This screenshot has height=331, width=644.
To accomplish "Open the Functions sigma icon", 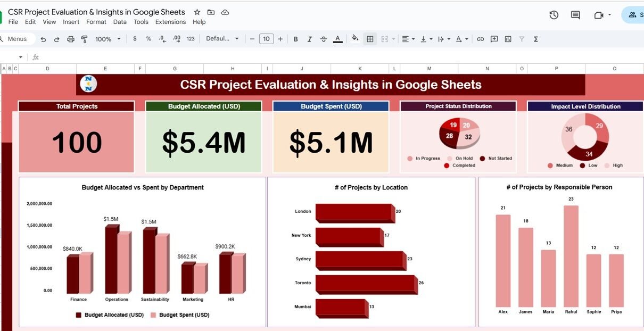I will [535, 39].
